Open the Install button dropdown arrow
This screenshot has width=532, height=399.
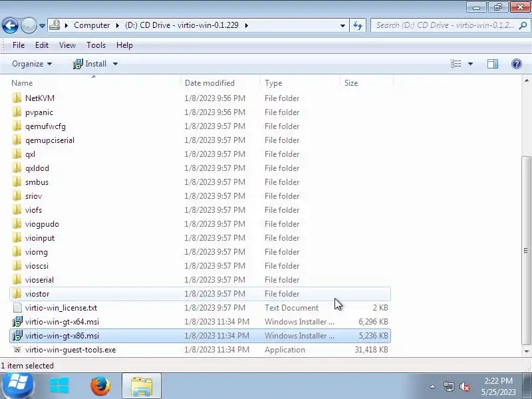[x=115, y=64]
